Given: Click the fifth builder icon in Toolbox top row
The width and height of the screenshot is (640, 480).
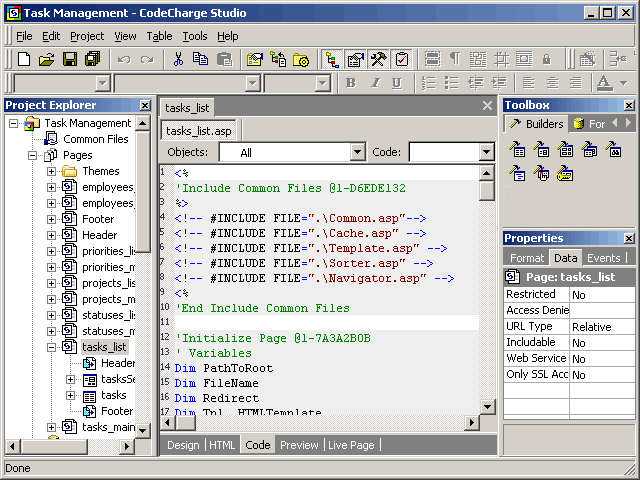Looking at the screenshot, I should pos(613,149).
